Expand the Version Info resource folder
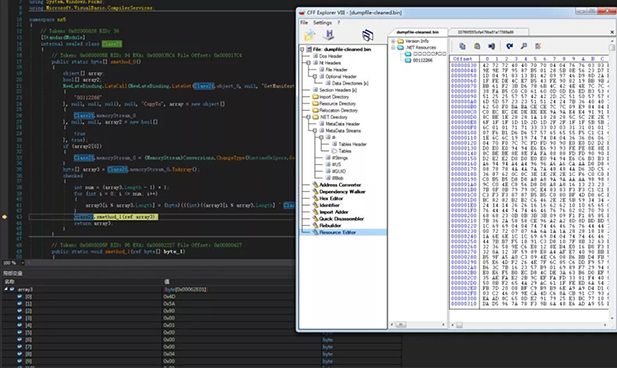 pos(393,41)
